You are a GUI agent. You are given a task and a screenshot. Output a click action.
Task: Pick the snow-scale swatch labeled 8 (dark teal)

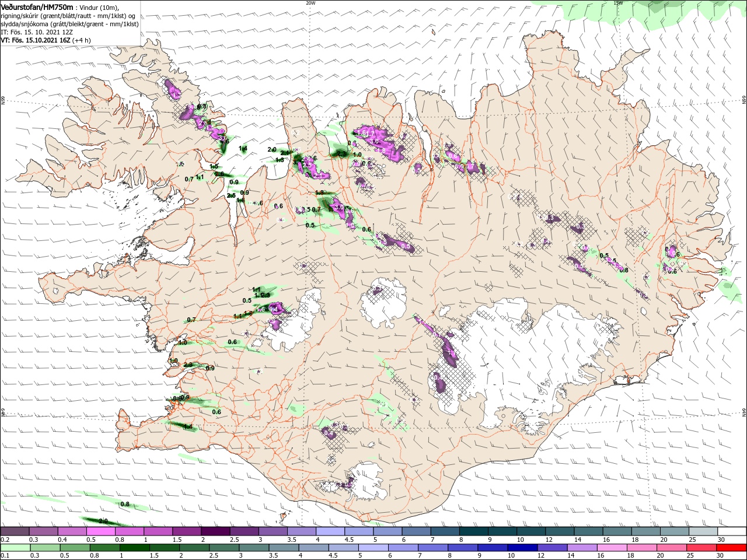473,531
